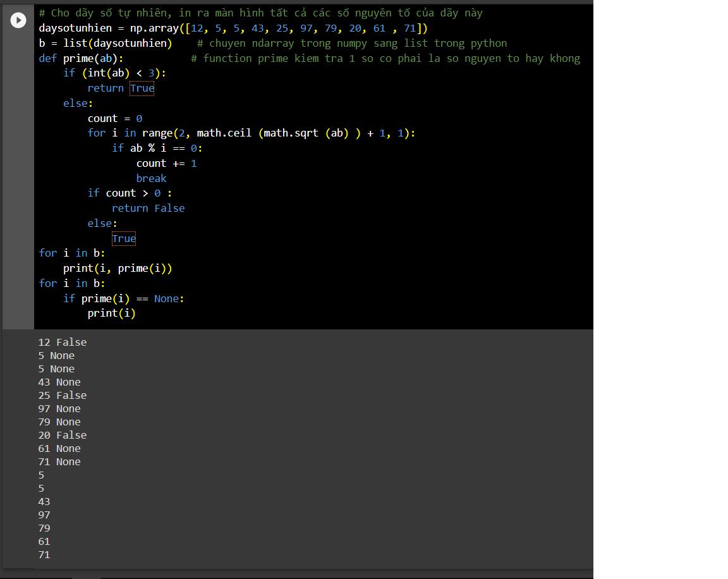Click the break statement
728x579 pixels.
[x=152, y=178]
